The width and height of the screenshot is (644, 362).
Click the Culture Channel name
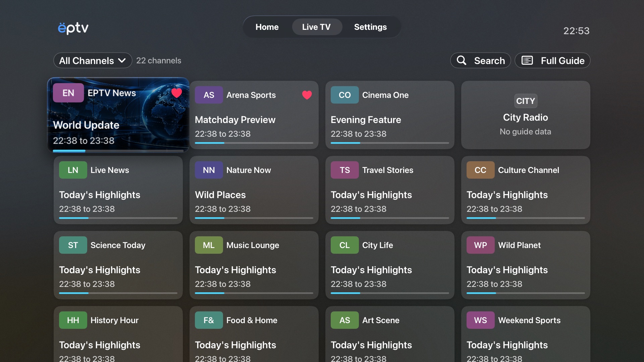[x=529, y=170]
